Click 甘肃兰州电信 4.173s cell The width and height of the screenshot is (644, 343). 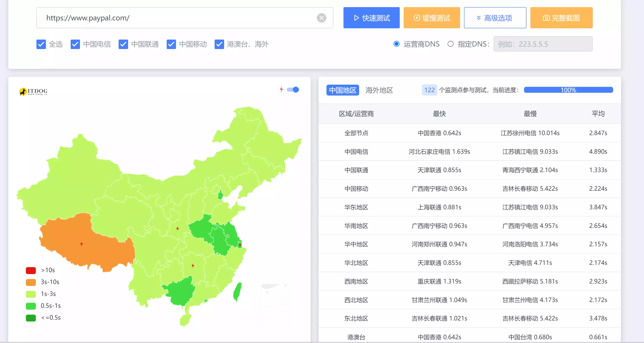(x=530, y=300)
